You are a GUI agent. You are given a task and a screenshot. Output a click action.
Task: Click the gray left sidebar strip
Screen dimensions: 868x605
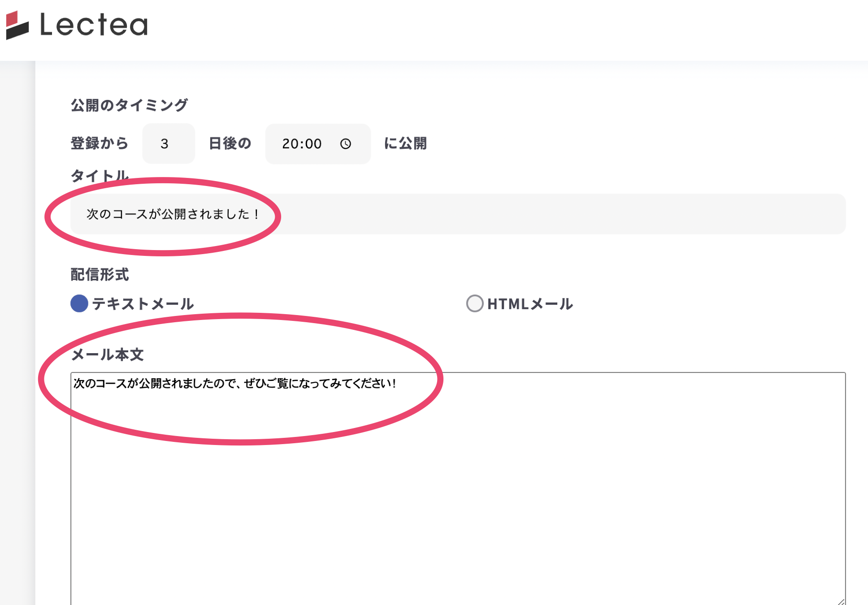coord(17,332)
